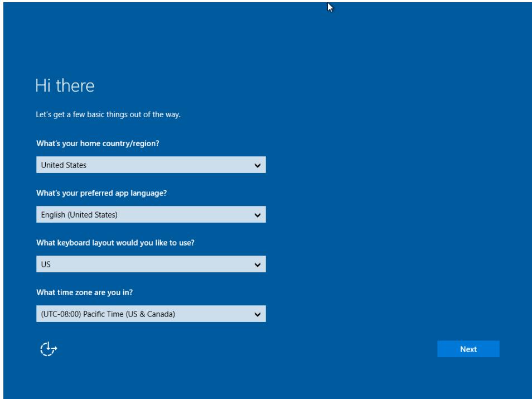Viewport: 532px width, 399px height.
Task: Click the "Let's get a few basic things" text
Action: pos(108,115)
